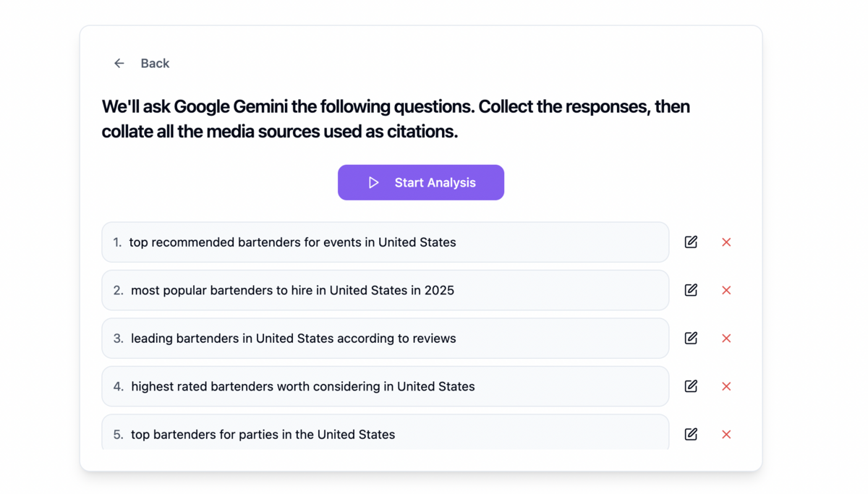
Task: Edit question 4 about highest rated bartenders
Action: [691, 386]
